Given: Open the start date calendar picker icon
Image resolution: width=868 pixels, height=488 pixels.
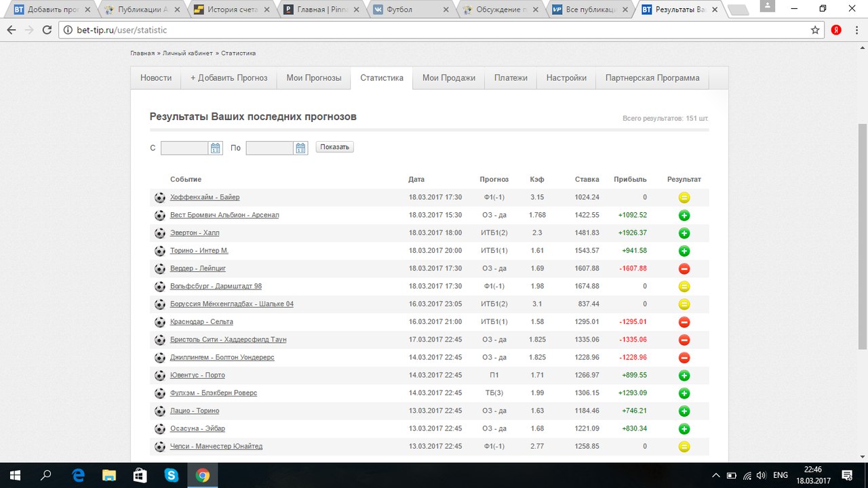Looking at the screenshot, I should tap(216, 148).
